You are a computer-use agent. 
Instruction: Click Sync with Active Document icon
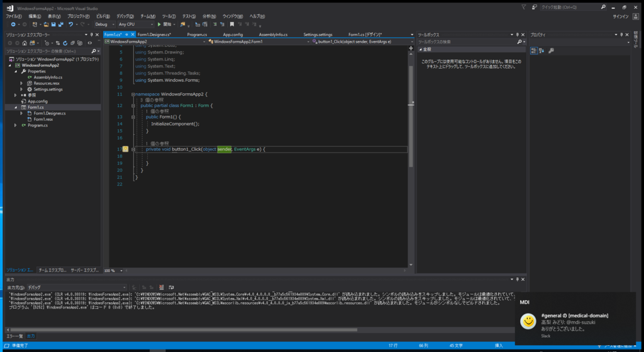pyautogui.click(x=58, y=43)
